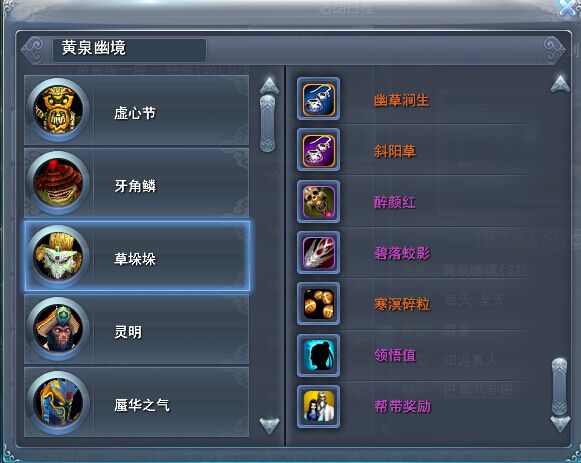Click the boss list scroll down arrow
This screenshot has height=463, width=581.
269,426
